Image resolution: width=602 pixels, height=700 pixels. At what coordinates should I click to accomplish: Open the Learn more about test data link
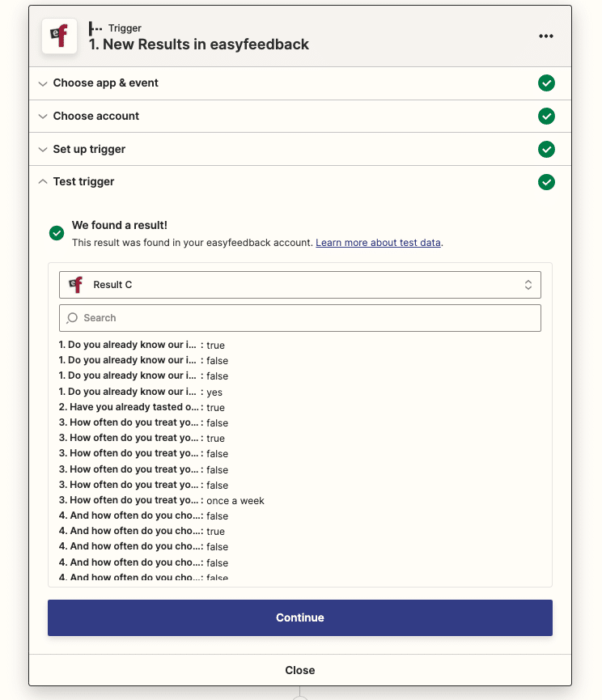pos(378,242)
